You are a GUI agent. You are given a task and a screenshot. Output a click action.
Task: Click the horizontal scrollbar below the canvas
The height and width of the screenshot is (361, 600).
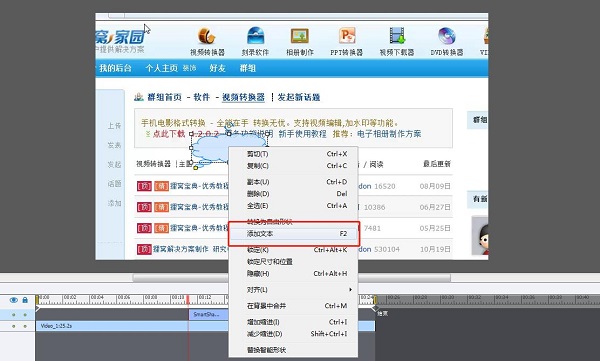pyautogui.click(x=292, y=278)
